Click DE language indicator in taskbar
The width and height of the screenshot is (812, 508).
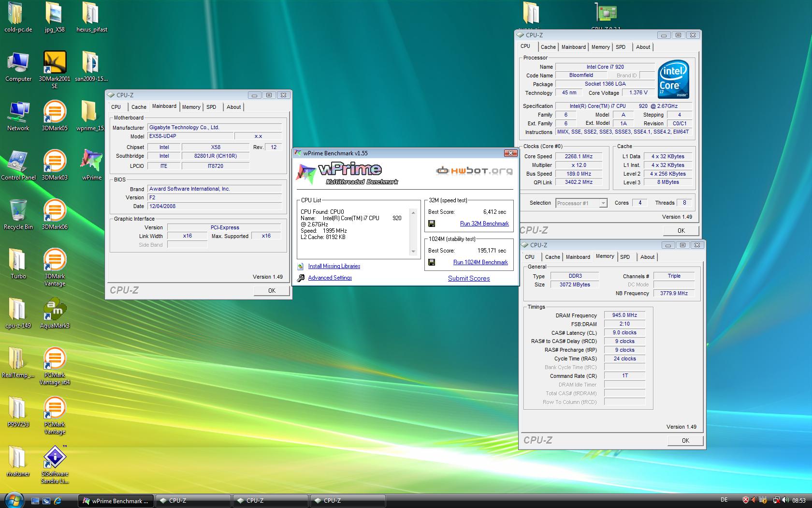click(x=724, y=500)
